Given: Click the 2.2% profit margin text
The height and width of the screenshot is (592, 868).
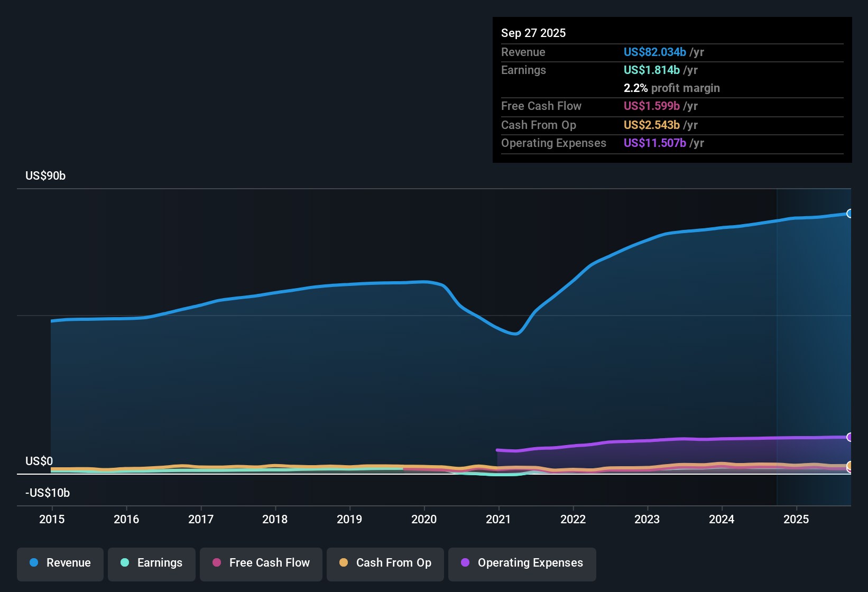Looking at the screenshot, I should tap(672, 88).
